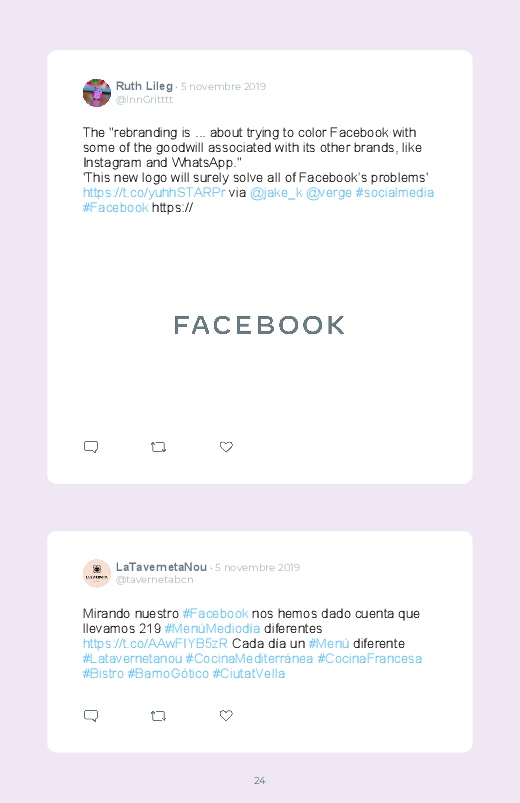
Task: Open LaTavernetaNou's profile avatar
Action: pyautogui.click(x=97, y=574)
